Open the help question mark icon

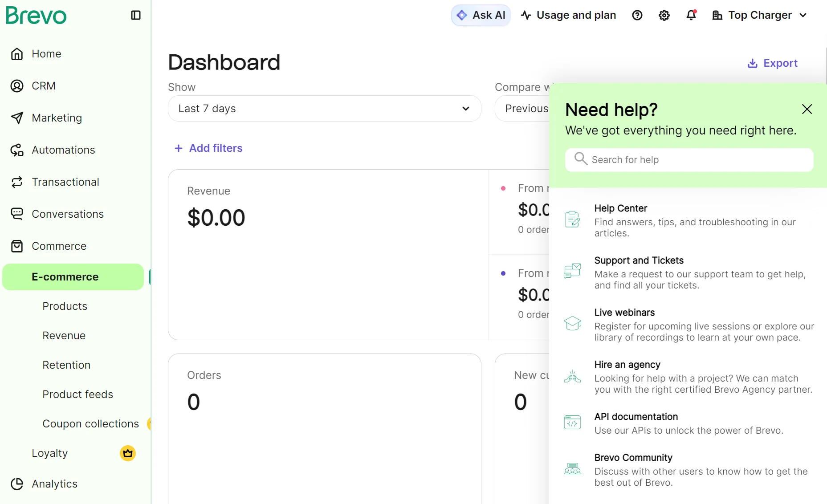pos(637,15)
